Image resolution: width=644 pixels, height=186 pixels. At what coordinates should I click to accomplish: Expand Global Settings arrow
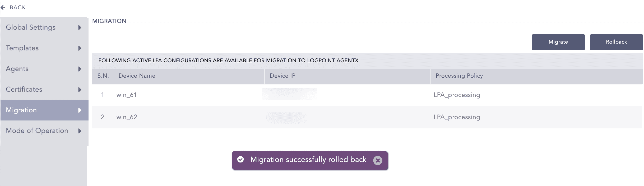80,27
